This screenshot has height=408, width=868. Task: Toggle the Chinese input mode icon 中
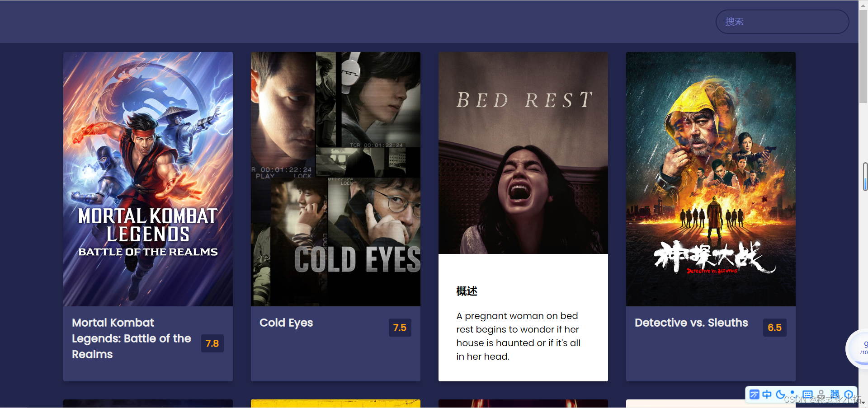[767, 394]
